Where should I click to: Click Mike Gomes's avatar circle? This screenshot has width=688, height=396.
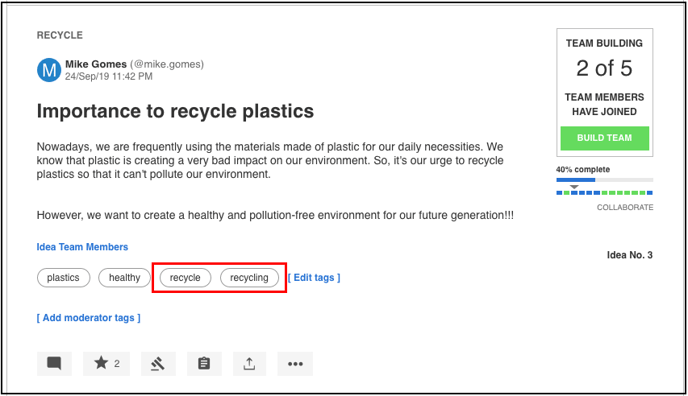tap(49, 70)
